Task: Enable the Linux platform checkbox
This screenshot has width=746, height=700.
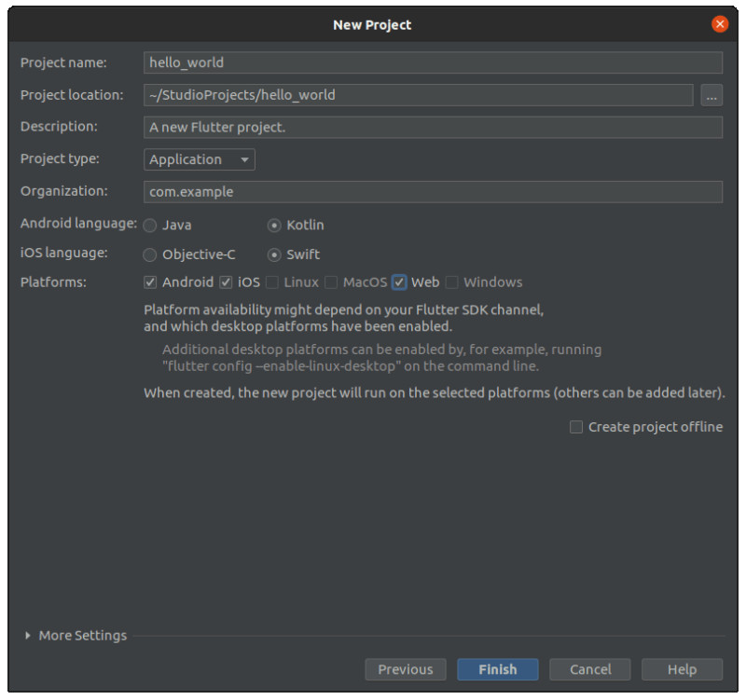Action: click(271, 282)
